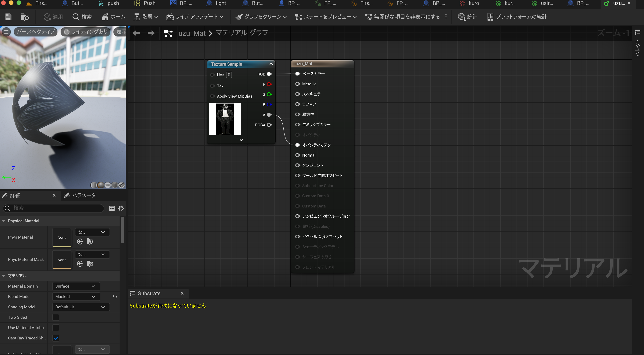Click the ライティングあり view mode button

click(86, 32)
